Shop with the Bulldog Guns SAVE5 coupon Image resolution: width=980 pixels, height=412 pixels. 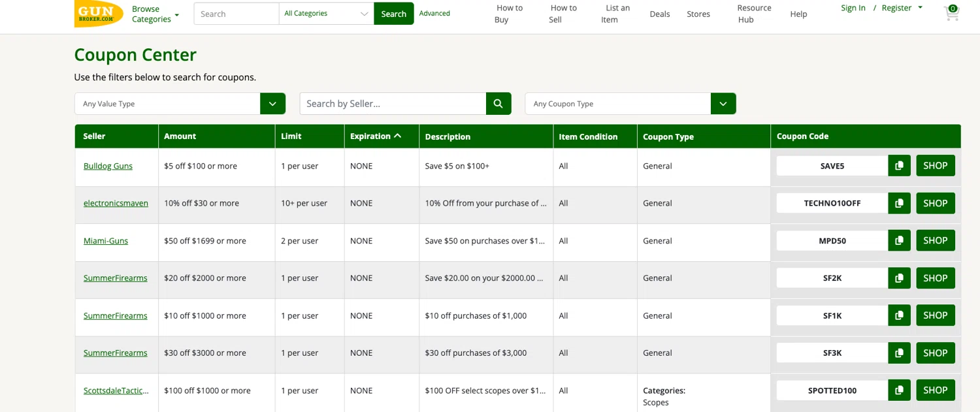[936, 166]
